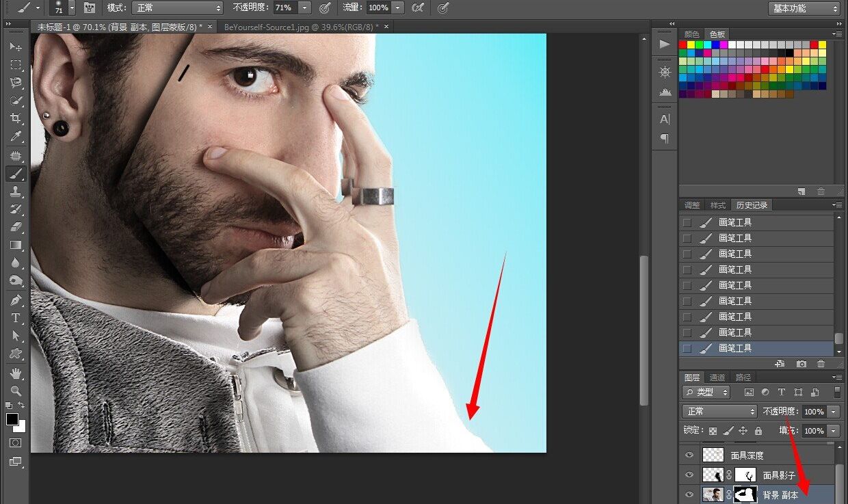The height and width of the screenshot is (504, 848).
Task: Switch to the 路径 paths tab
Action: [x=743, y=377]
